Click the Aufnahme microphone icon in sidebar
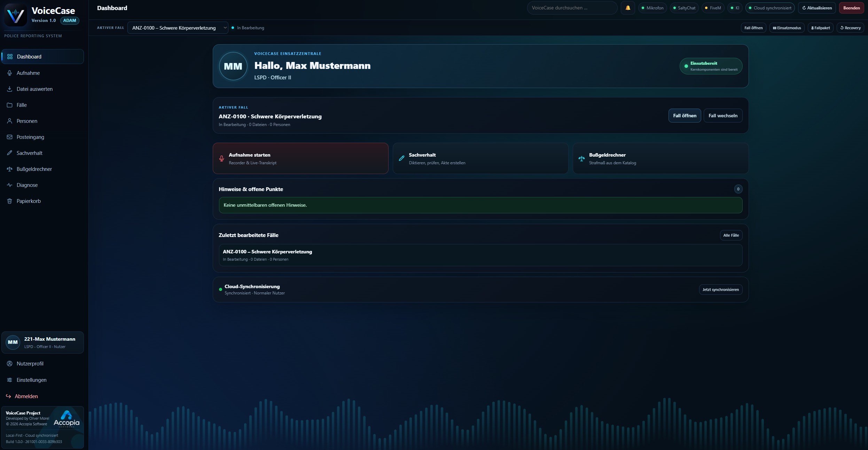Viewport: 868px width, 450px height. 10,73
